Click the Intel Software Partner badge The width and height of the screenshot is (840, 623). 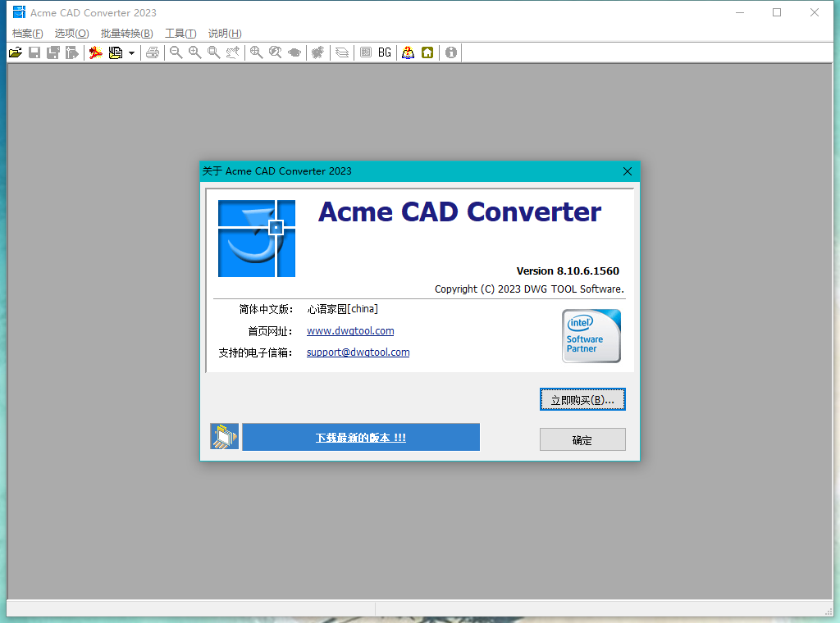591,336
